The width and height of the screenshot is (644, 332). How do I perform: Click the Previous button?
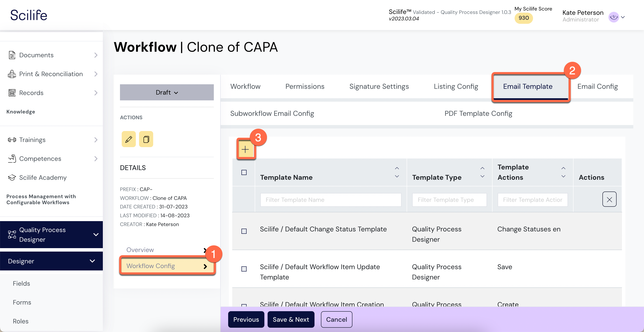coord(246,320)
